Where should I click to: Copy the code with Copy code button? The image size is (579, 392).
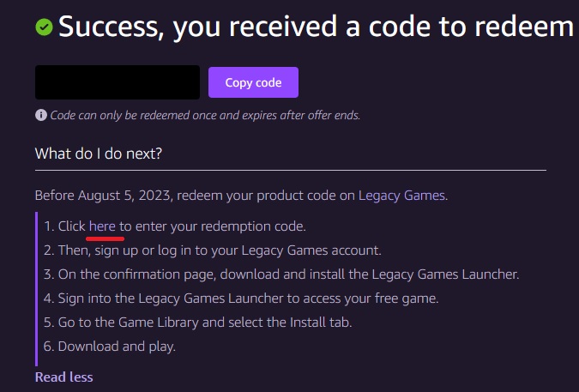(x=253, y=82)
